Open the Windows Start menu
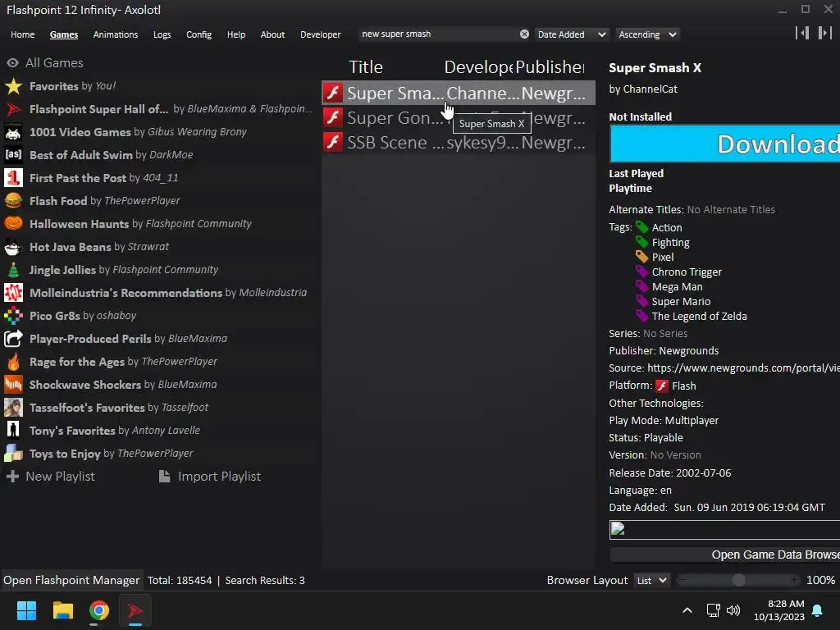 pos(26,610)
